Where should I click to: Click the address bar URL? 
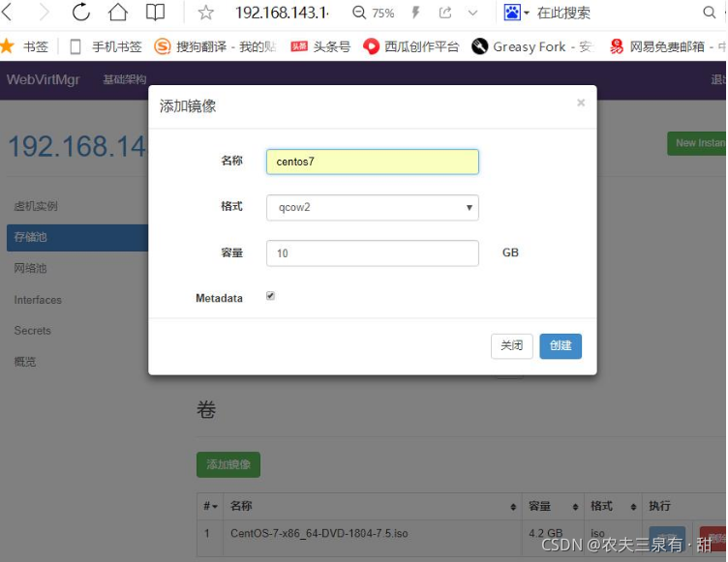coord(283,13)
